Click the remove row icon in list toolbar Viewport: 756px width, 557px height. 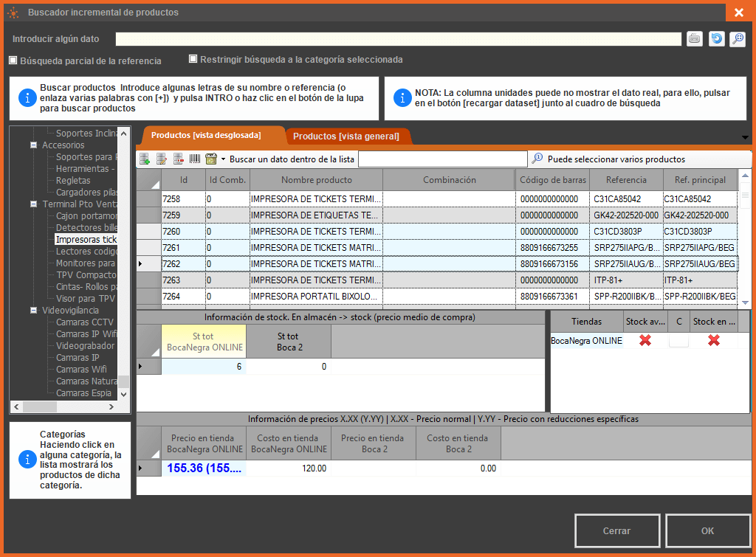pos(179,159)
